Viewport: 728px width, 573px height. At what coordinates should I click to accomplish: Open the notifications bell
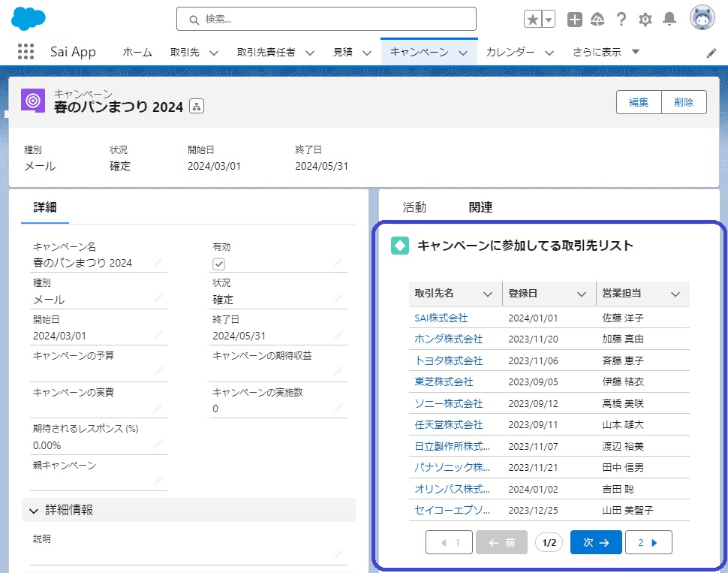[x=669, y=19]
